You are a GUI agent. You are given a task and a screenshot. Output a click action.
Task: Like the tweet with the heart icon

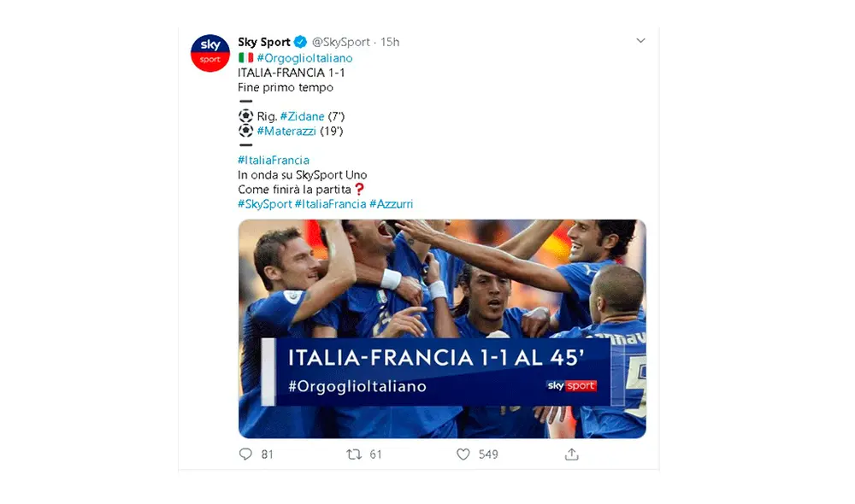pyautogui.click(x=463, y=454)
